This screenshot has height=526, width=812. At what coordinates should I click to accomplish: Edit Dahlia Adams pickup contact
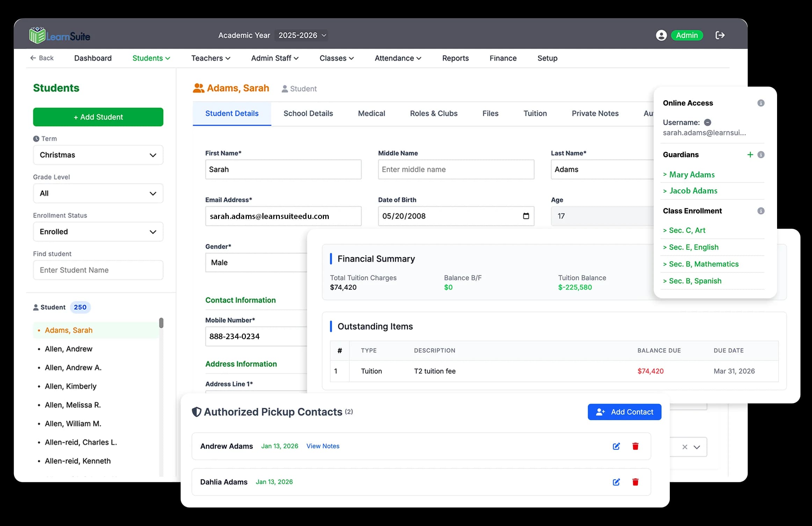616,482
